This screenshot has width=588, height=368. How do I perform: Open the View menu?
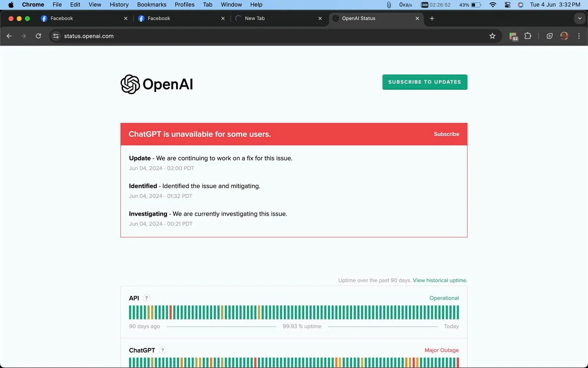(x=95, y=5)
